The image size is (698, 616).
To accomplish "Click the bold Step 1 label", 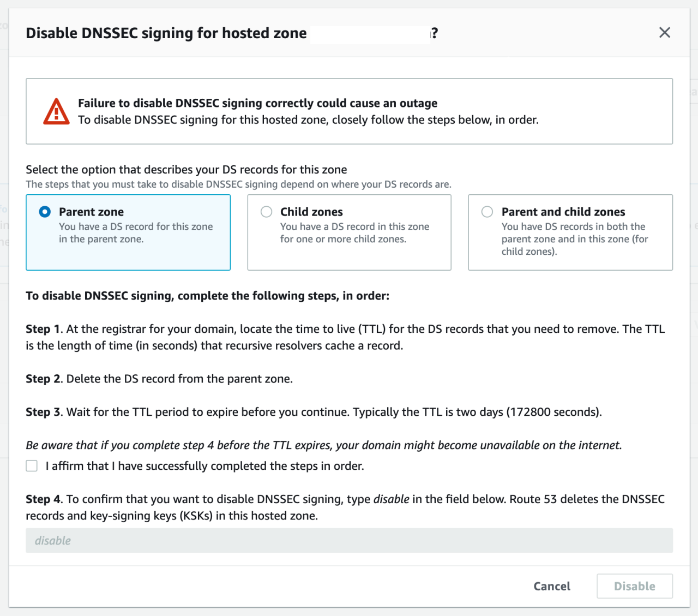I will [x=43, y=329].
